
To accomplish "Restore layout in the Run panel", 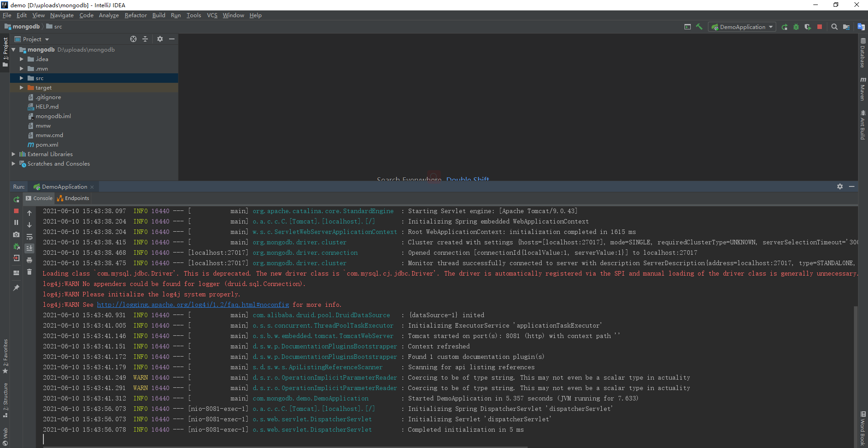I will [16, 273].
